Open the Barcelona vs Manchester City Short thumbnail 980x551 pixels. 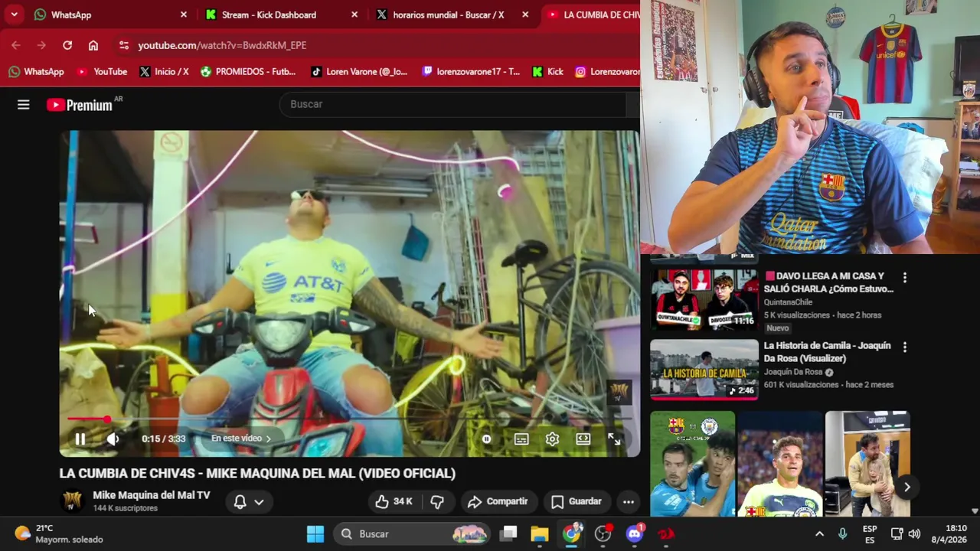pos(693,465)
